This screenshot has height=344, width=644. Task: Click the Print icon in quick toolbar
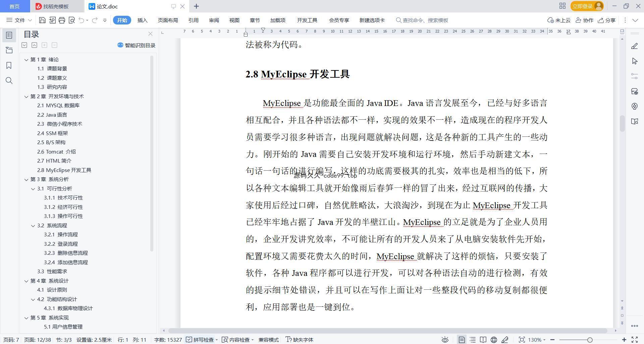click(x=62, y=20)
